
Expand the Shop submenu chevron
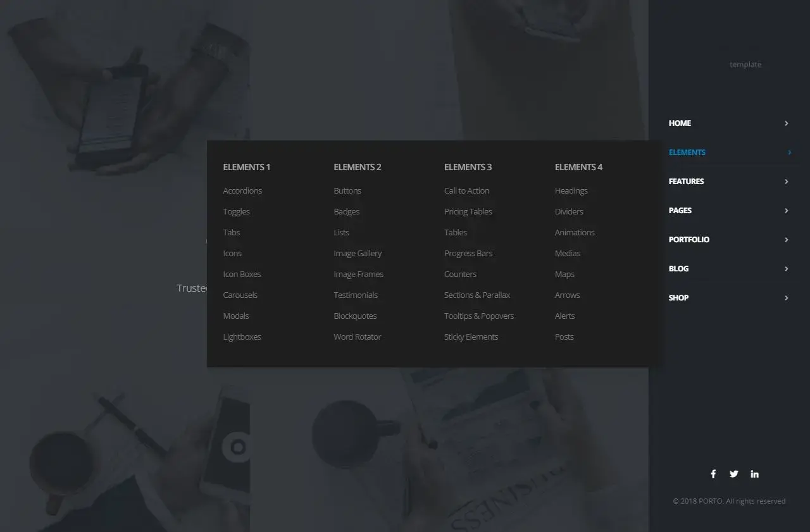(x=786, y=298)
